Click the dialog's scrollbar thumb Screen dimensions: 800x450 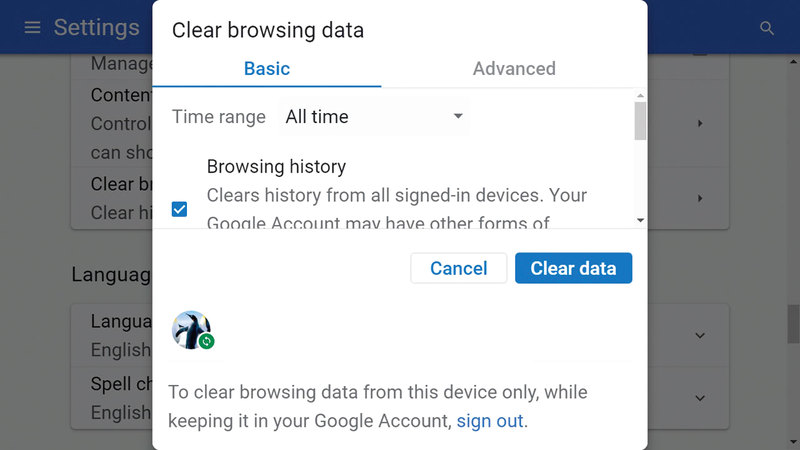[x=640, y=120]
